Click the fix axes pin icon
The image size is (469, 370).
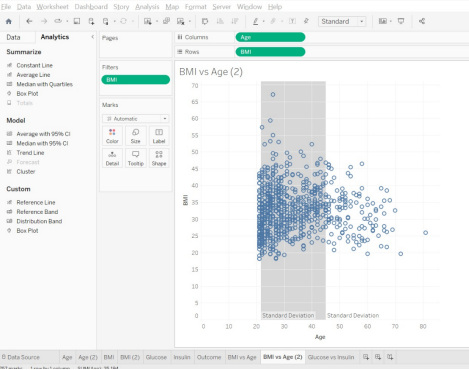point(306,21)
